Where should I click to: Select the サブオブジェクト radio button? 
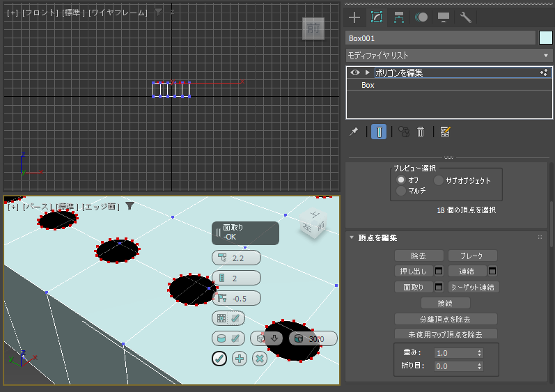coord(439,180)
